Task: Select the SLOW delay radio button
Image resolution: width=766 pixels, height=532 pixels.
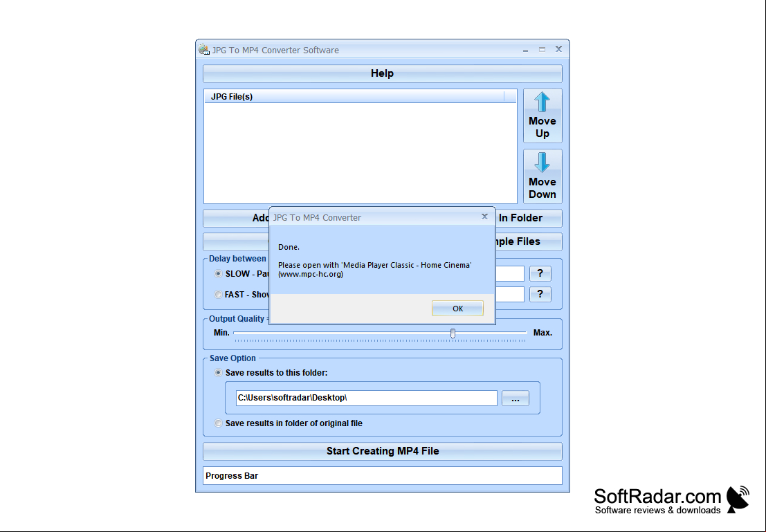Action: pyautogui.click(x=219, y=273)
